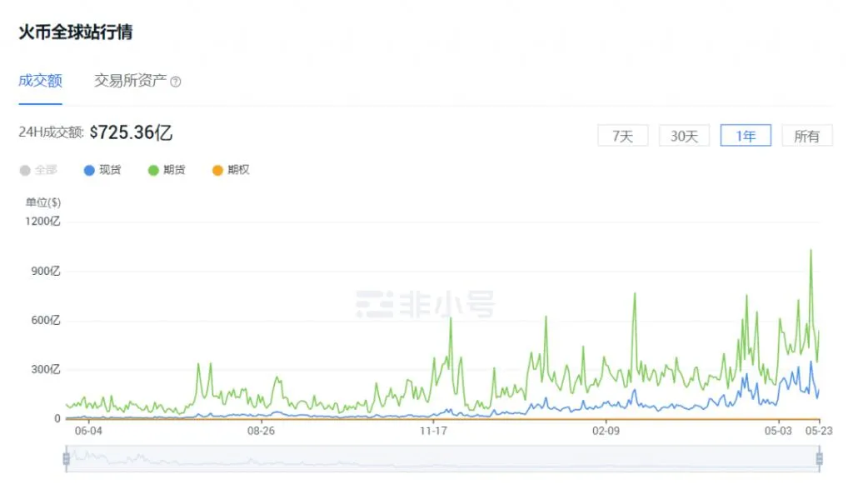Click the 900亿 y-axis label

(x=46, y=271)
